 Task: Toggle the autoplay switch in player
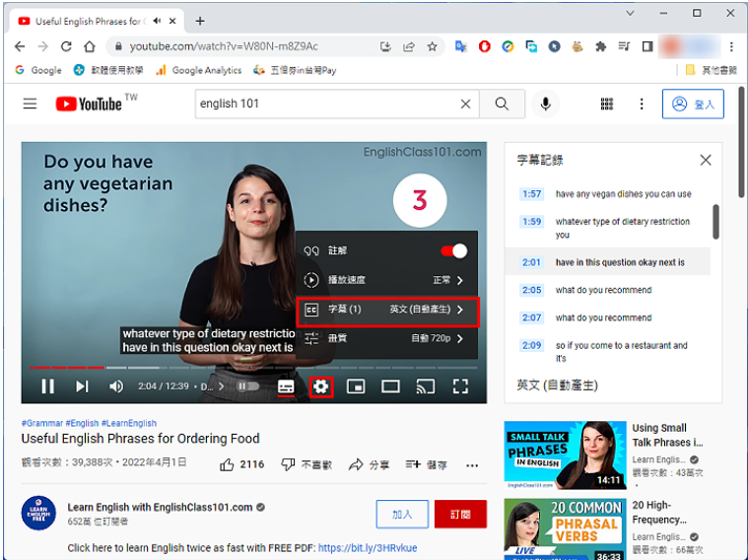click(x=248, y=385)
